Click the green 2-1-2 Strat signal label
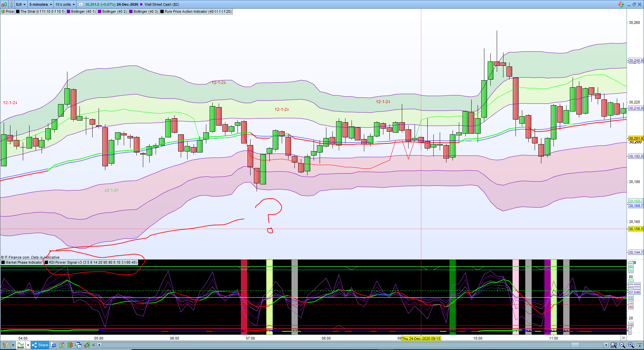The height and width of the screenshot is (350, 644). point(111,190)
